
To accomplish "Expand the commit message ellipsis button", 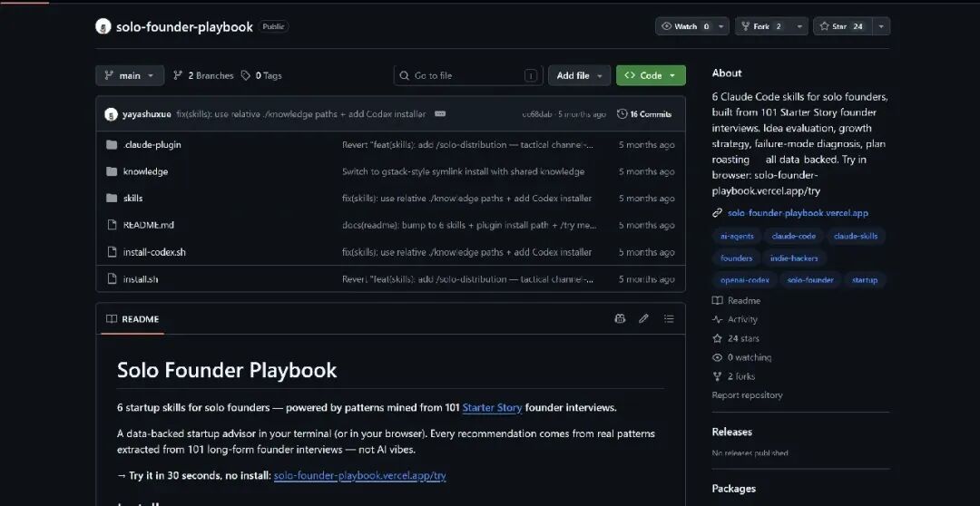I will pos(440,113).
